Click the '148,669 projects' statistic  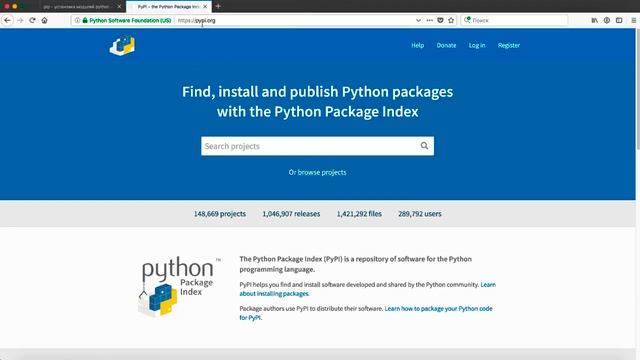(x=220, y=214)
